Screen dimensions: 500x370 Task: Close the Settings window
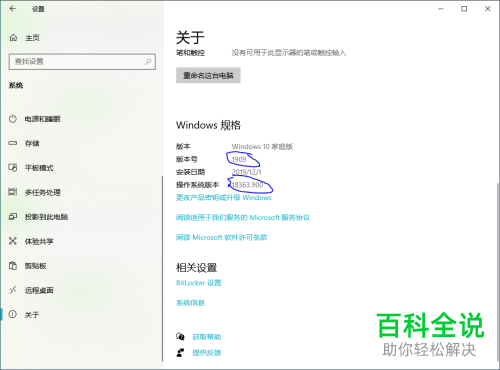[x=487, y=9]
